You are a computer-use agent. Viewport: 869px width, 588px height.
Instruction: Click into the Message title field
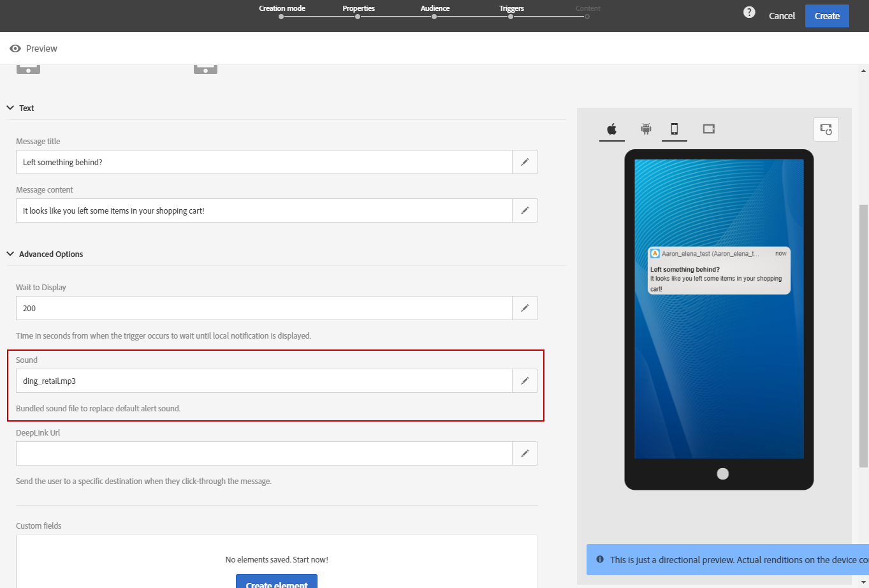click(x=264, y=162)
